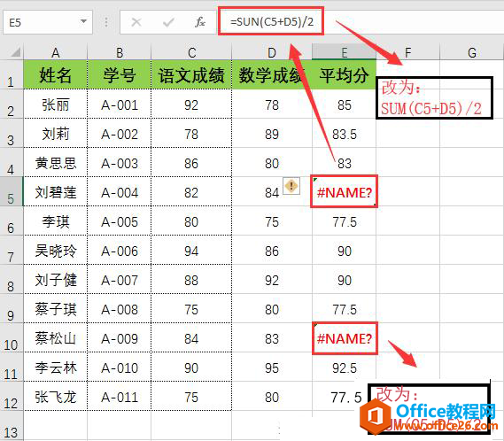
Task: Click the Cancel (X) formula bar icon
Action: coord(136,22)
